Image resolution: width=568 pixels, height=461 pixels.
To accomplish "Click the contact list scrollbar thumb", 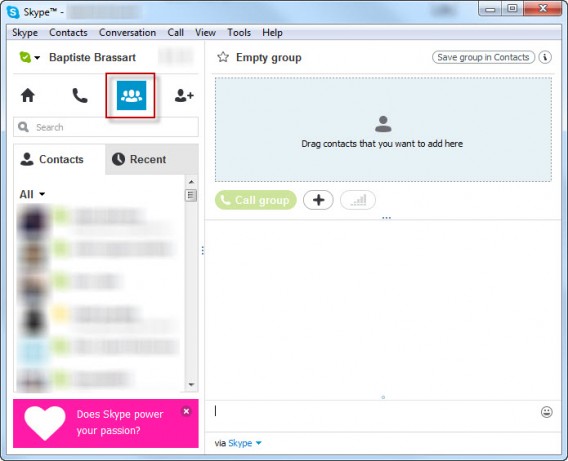I will pyautogui.click(x=191, y=195).
